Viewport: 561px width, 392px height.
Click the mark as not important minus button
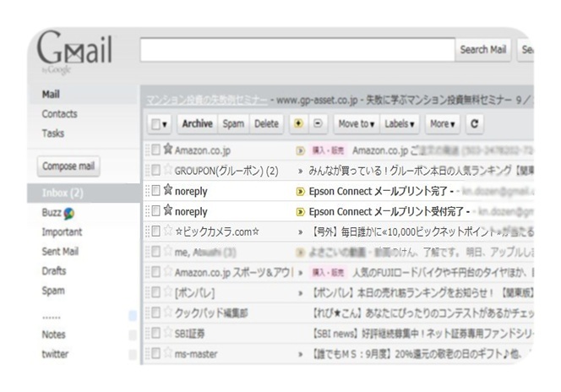pyautogui.click(x=318, y=123)
